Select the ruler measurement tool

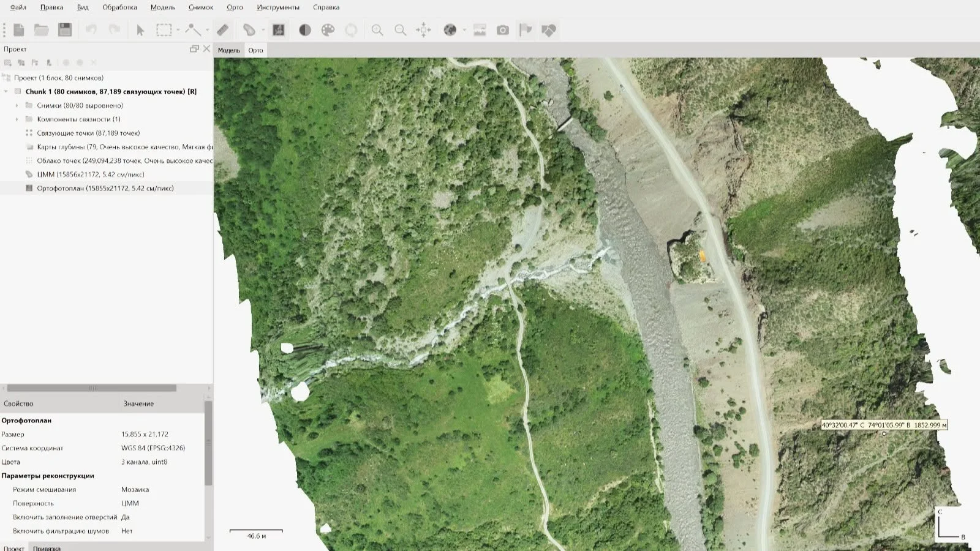click(222, 30)
